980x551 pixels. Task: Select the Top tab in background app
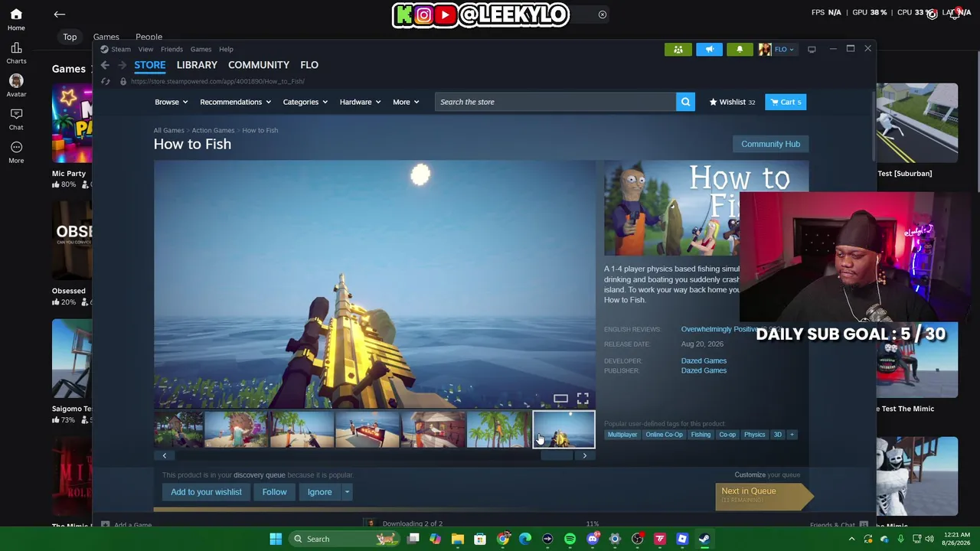coord(70,37)
